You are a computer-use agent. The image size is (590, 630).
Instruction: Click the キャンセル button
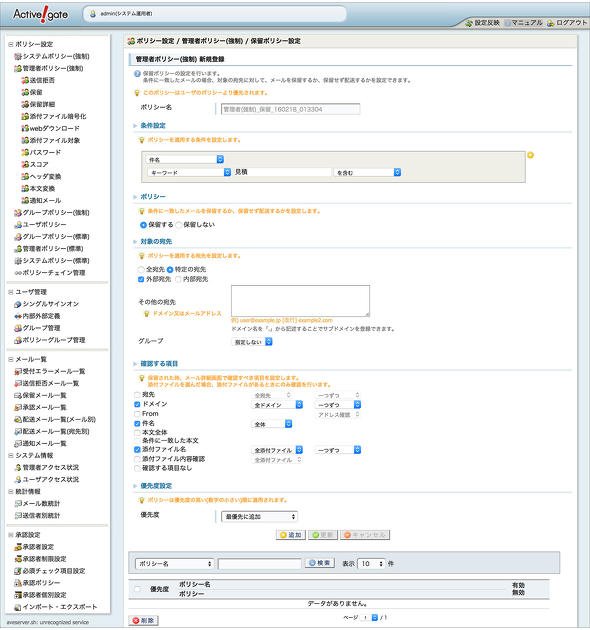(365, 535)
